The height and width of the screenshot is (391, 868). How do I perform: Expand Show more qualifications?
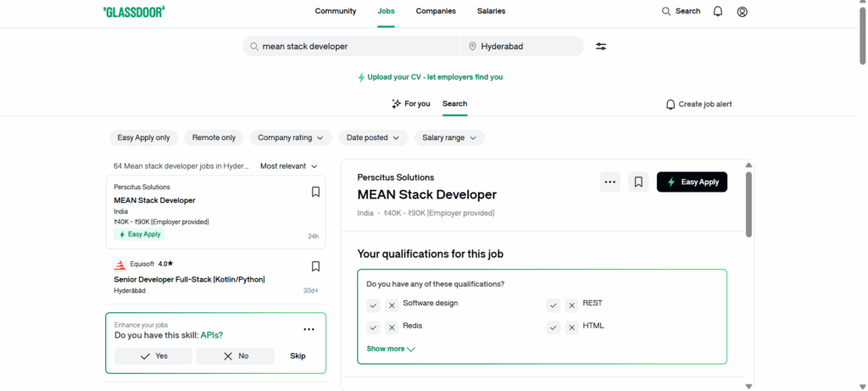click(x=391, y=349)
